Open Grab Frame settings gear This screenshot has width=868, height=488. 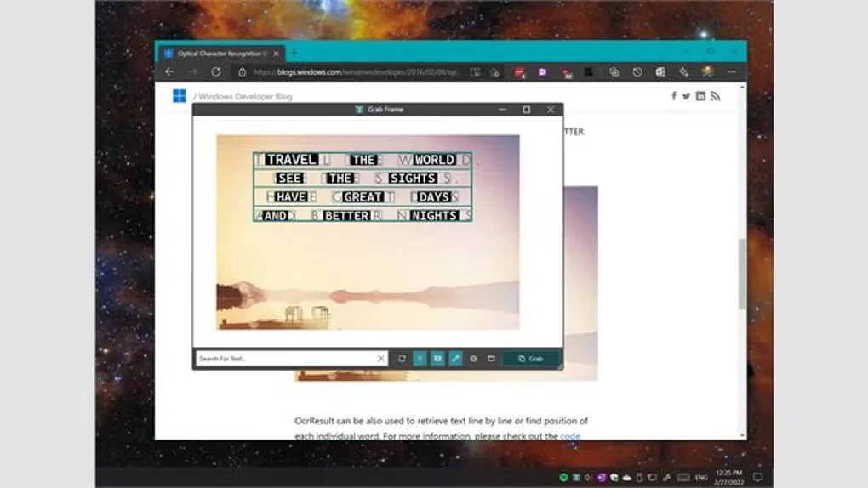pos(473,359)
